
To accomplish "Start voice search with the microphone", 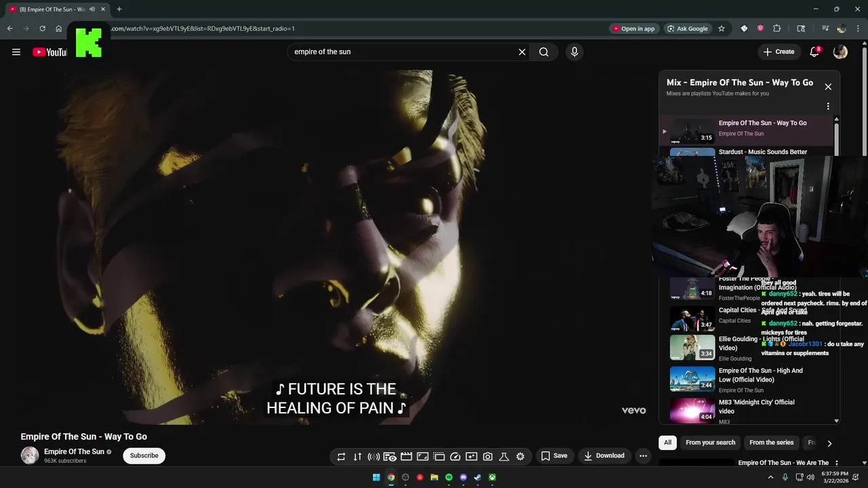I will pyautogui.click(x=574, y=52).
